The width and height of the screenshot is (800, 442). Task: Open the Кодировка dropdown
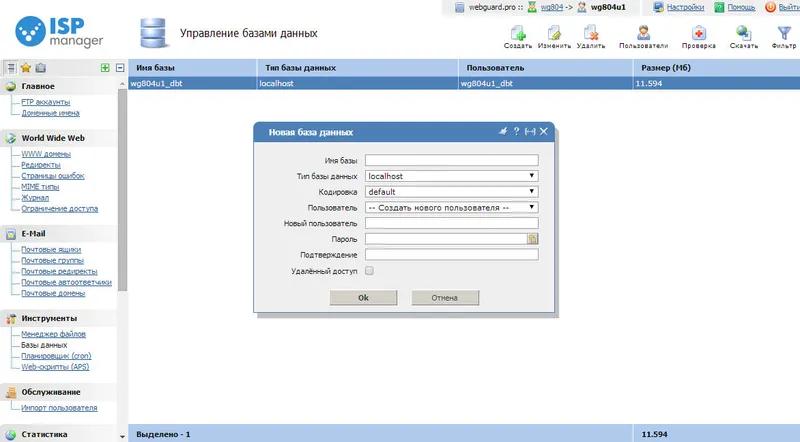pyautogui.click(x=452, y=192)
